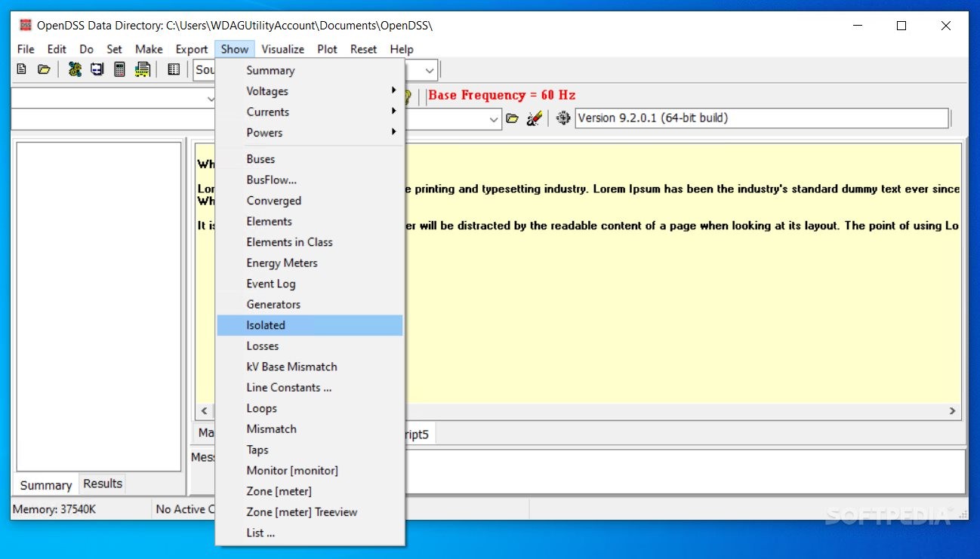Open the Reset menu
The image size is (980, 559).
pyautogui.click(x=363, y=49)
